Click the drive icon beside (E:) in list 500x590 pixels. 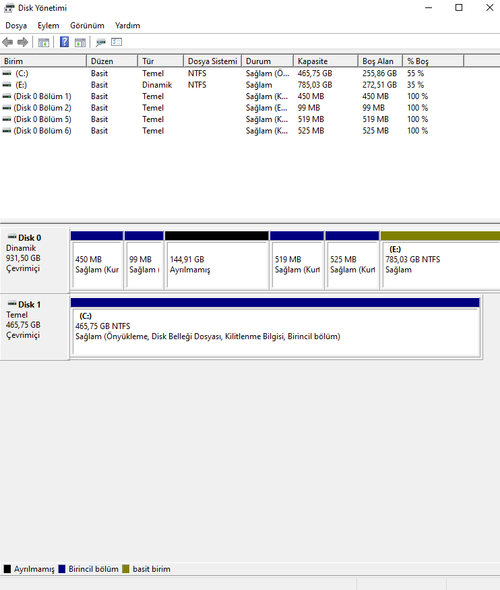(x=7, y=85)
